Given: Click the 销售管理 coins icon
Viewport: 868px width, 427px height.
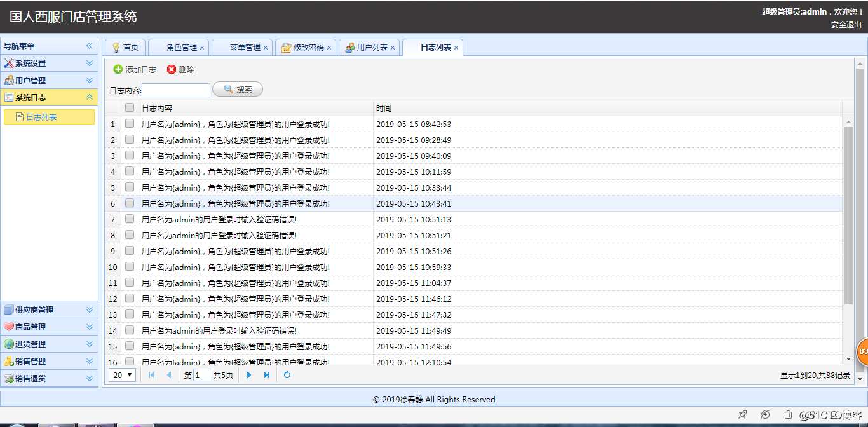Looking at the screenshot, I should coord(9,362).
